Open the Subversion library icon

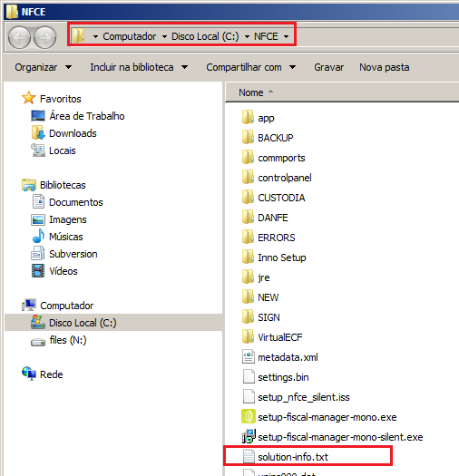38,254
